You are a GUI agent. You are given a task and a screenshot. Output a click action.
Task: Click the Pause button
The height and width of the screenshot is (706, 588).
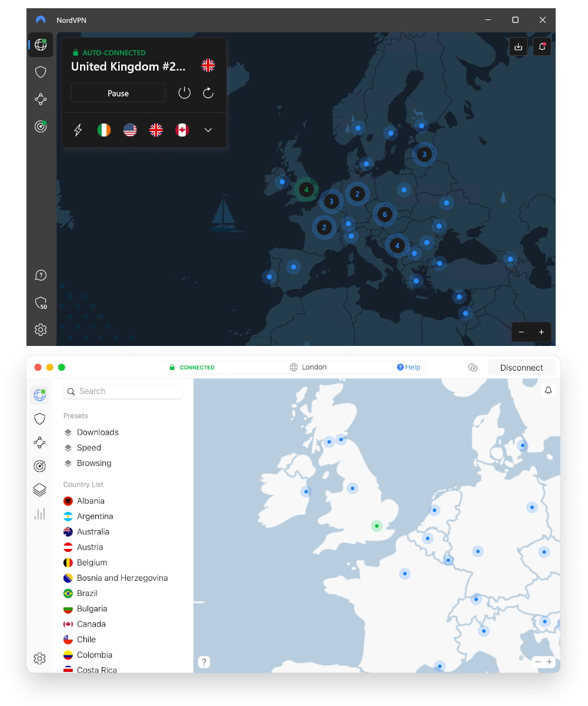(x=118, y=93)
